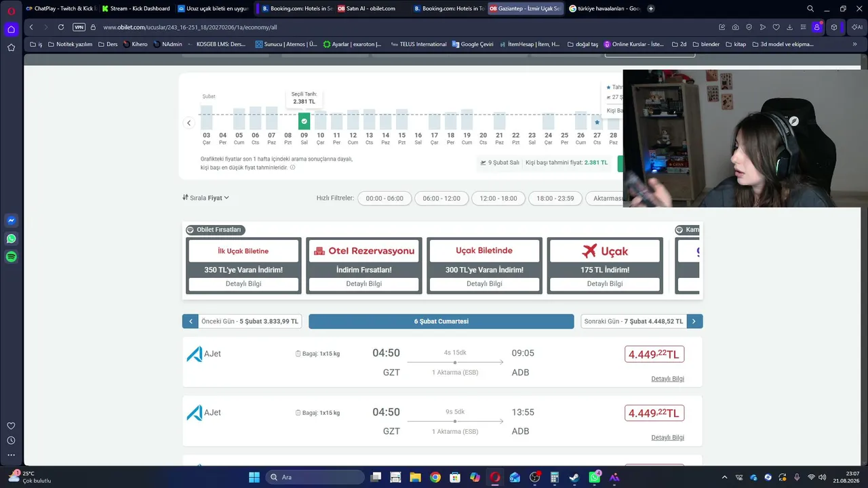Open the purple sidebar home button
This screenshot has width=868, height=488.
tap(11, 29)
